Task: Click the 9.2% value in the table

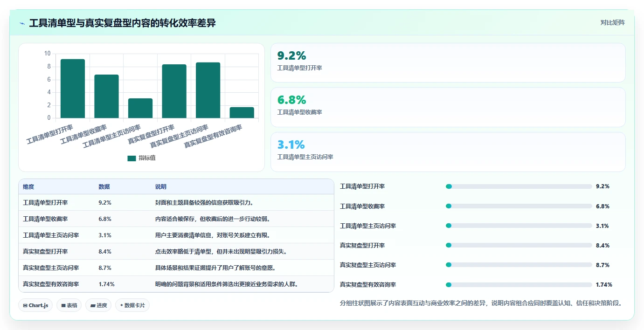Action: pos(105,203)
